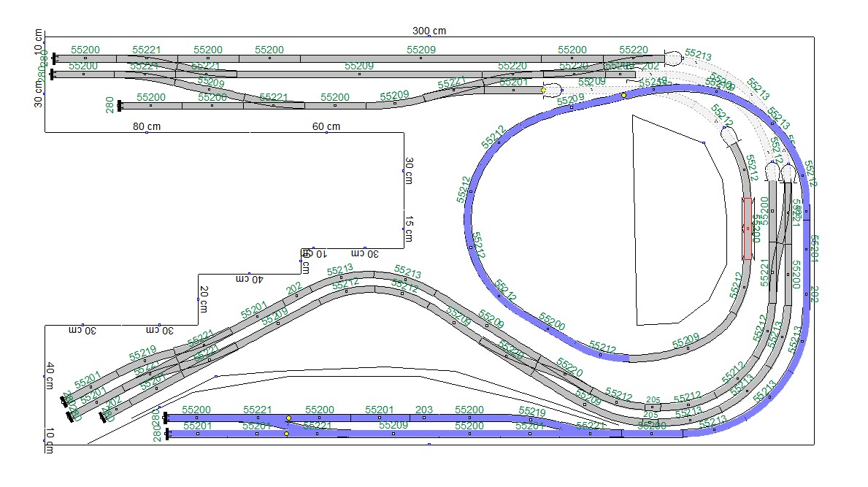Click the 203 track piece on blue siding

pos(423,418)
